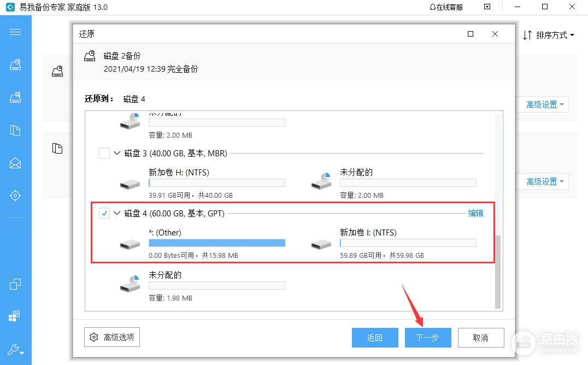The image size is (588, 365).
Task: Open the 在线客服 online support menu item
Action: 446,7
